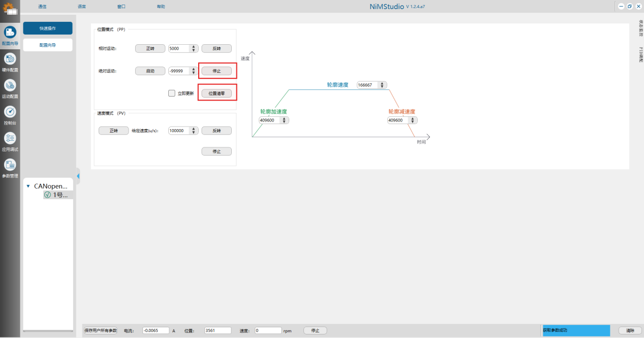The width and height of the screenshot is (644, 338).
Task: Open 硬件配置 hardware configuration icon
Action: pyautogui.click(x=10, y=58)
